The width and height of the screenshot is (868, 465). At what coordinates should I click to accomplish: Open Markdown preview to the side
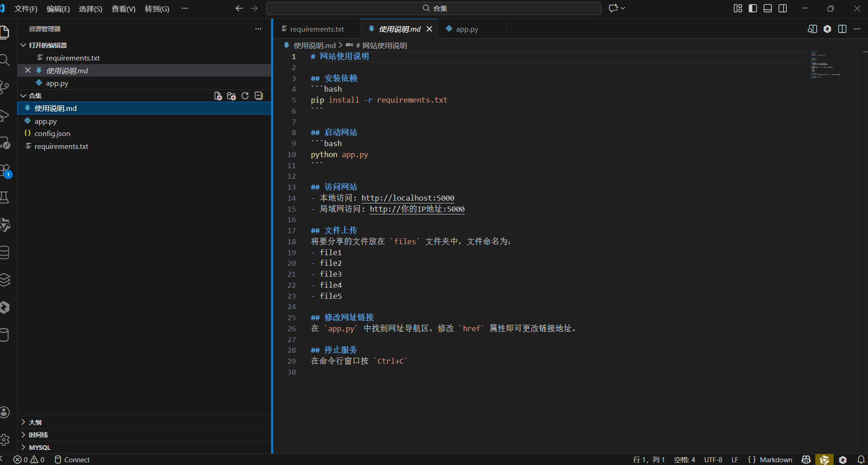coord(812,29)
